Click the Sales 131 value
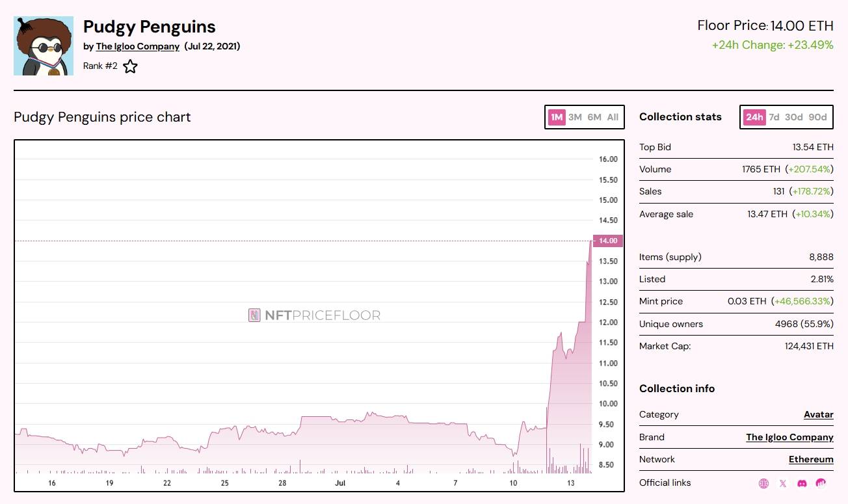 coord(778,192)
